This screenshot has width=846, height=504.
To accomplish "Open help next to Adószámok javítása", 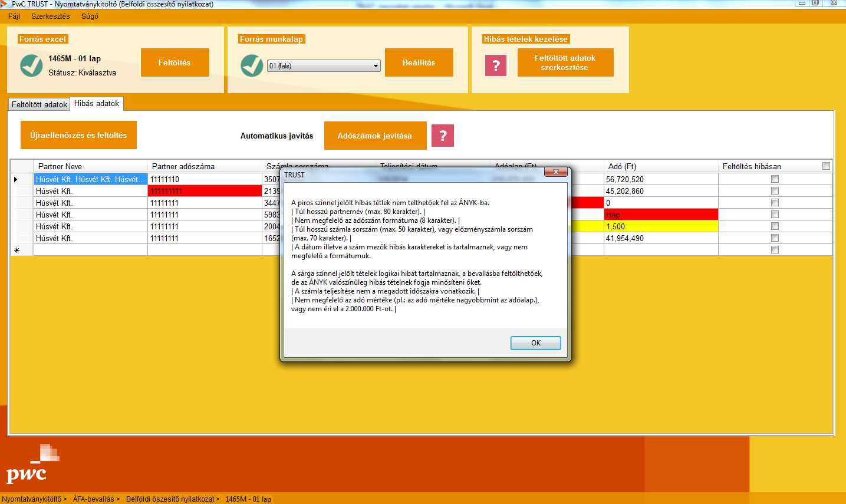I will tap(443, 136).
